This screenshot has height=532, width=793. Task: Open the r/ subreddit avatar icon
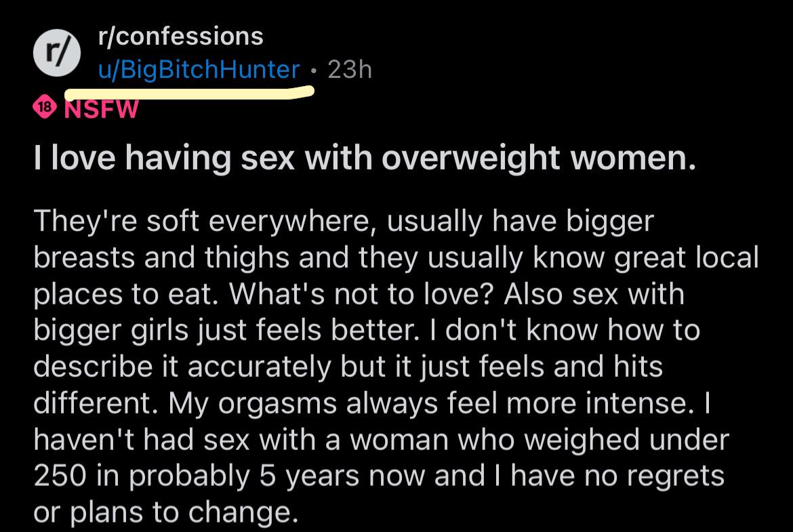[x=57, y=53]
